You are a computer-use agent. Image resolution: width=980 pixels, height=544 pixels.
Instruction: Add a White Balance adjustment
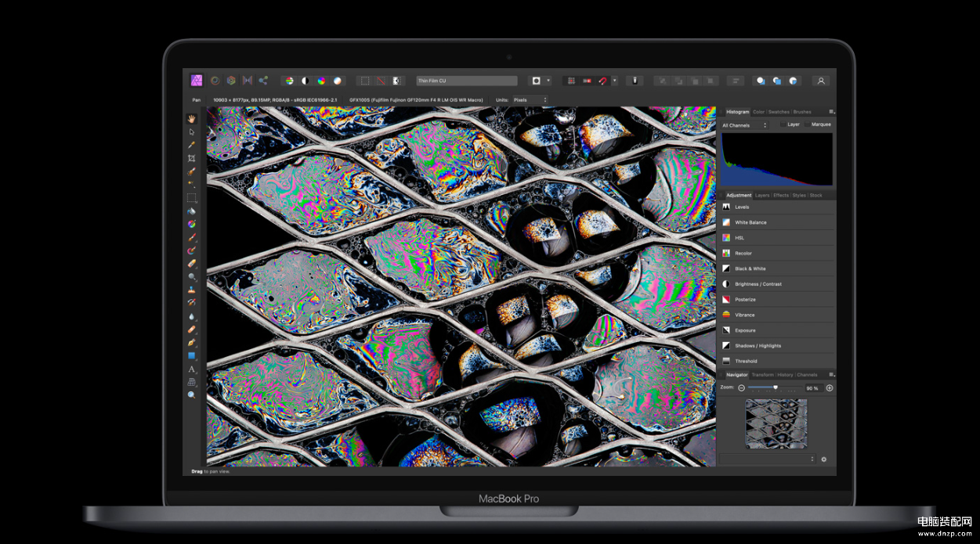[x=777, y=222]
